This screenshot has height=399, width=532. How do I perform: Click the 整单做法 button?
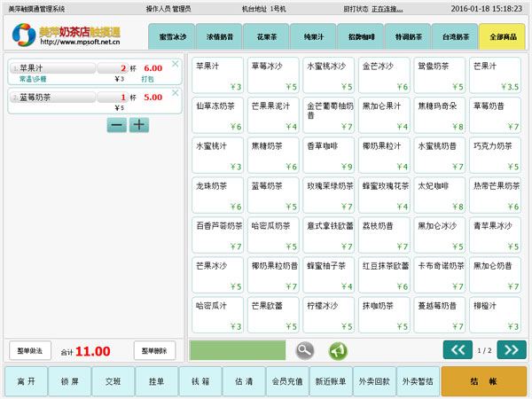coord(31,350)
